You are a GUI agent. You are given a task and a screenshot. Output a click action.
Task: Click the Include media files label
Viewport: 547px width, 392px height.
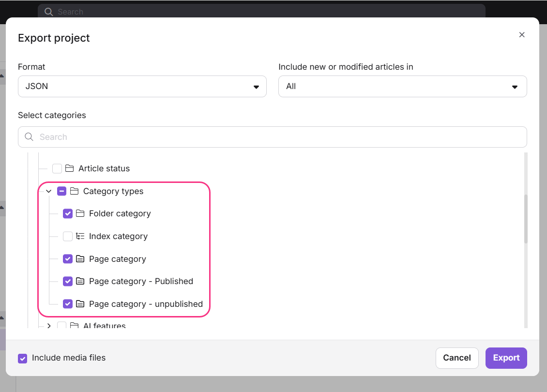[69, 358]
